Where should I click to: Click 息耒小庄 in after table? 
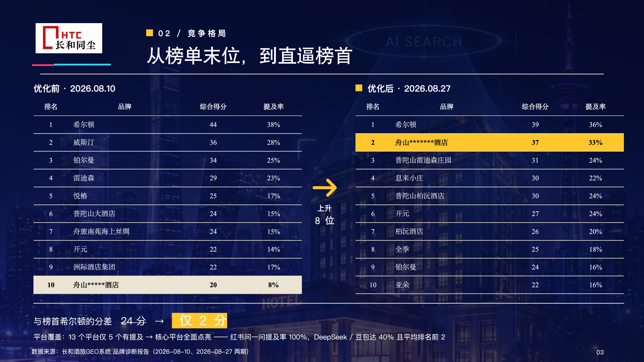point(409,178)
